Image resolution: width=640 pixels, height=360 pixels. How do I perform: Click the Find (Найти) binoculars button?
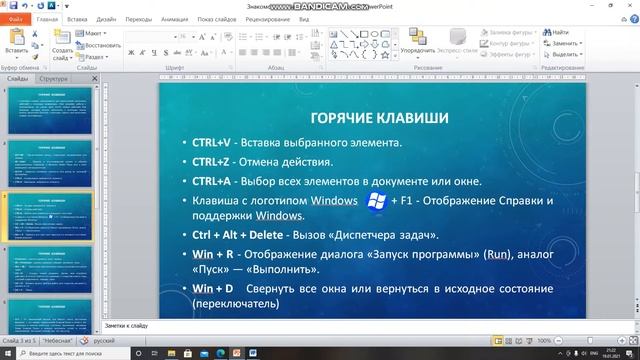coord(556,32)
